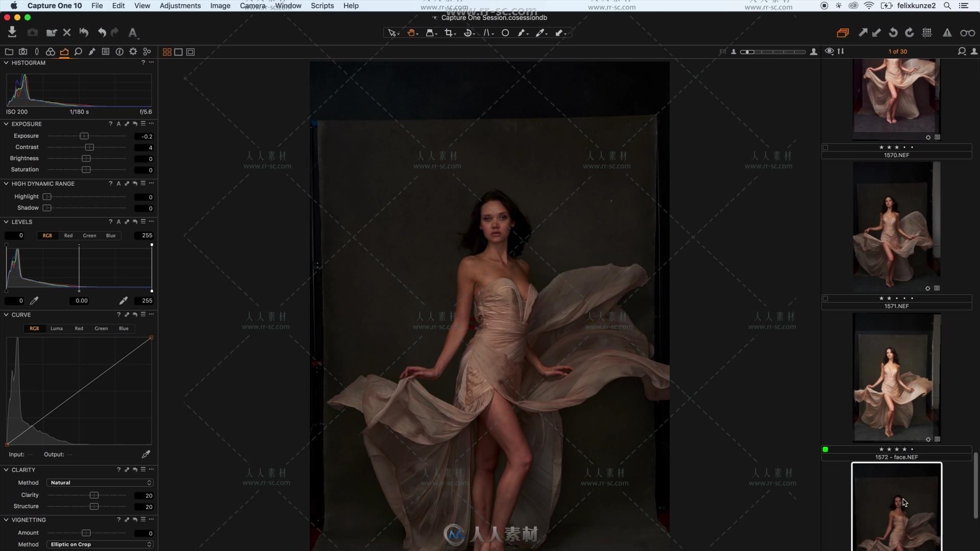Open the Clarity Method dropdown Natural
The image size is (980, 551).
100,483
